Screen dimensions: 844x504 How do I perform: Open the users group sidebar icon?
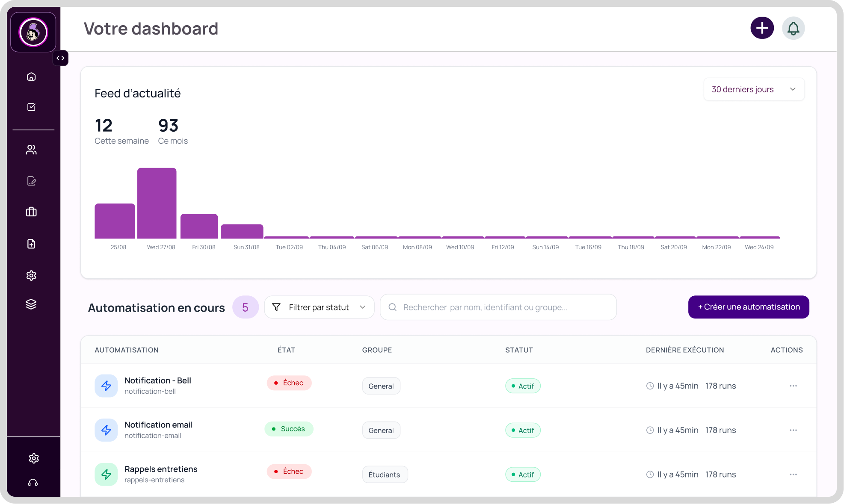(31, 150)
